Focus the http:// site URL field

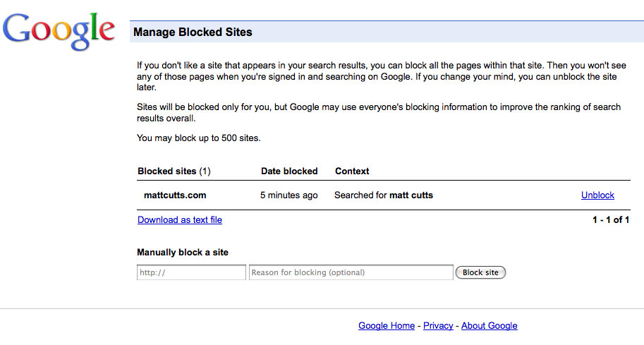[191, 272]
